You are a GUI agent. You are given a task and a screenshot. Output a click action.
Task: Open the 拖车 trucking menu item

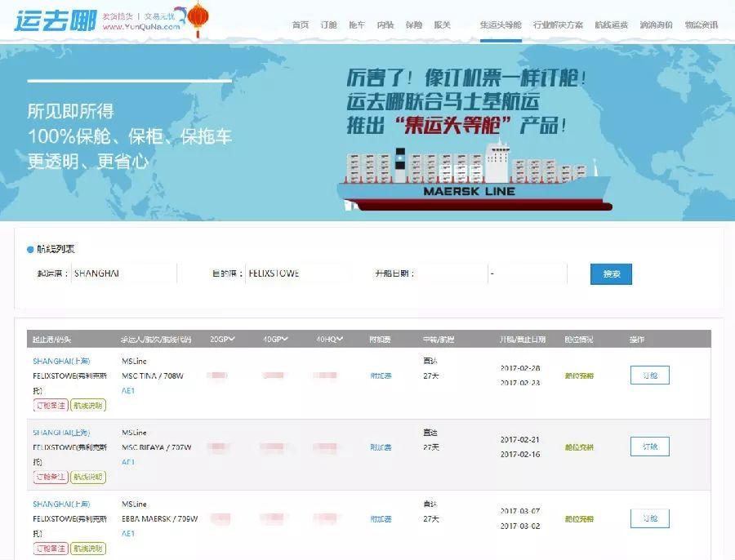coord(357,24)
